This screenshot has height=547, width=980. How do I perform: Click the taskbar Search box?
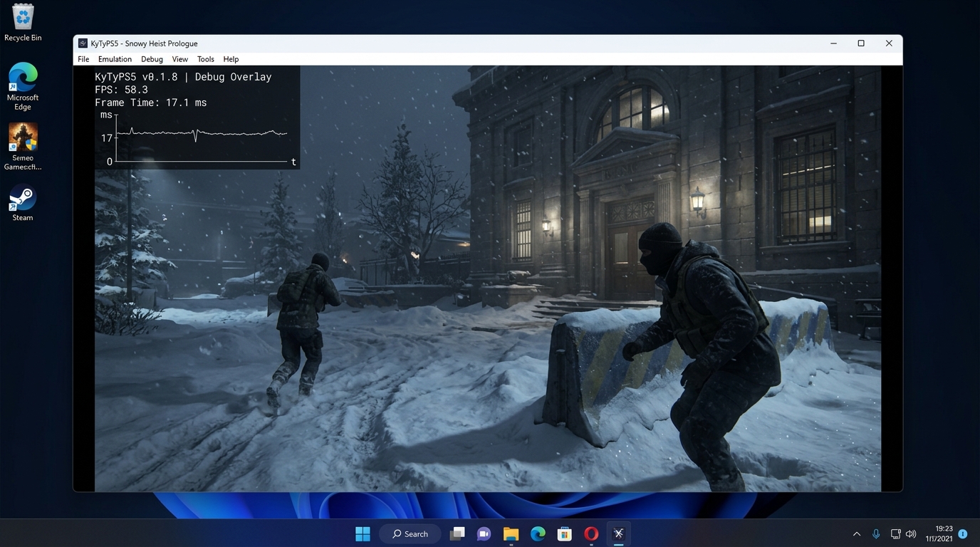point(410,533)
